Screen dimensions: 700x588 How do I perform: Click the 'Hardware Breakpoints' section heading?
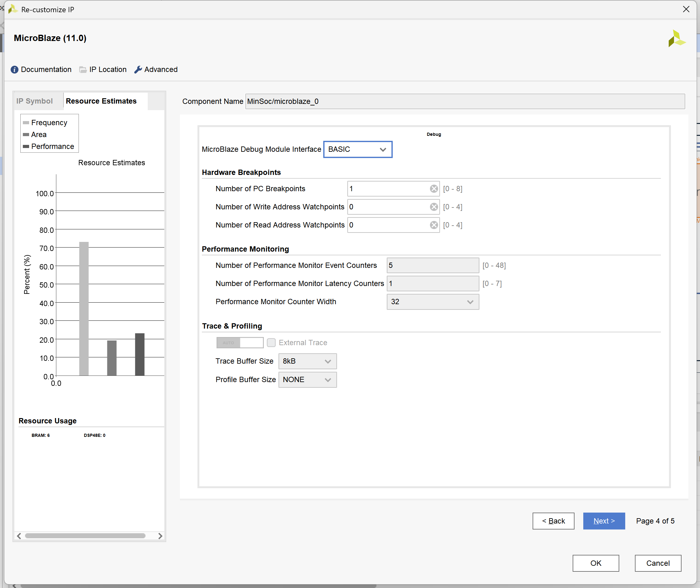[241, 172]
